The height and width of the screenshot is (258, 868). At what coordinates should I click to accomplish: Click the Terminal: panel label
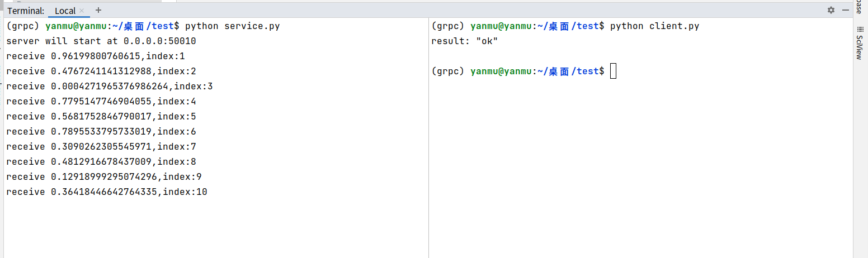[x=26, y=11]
